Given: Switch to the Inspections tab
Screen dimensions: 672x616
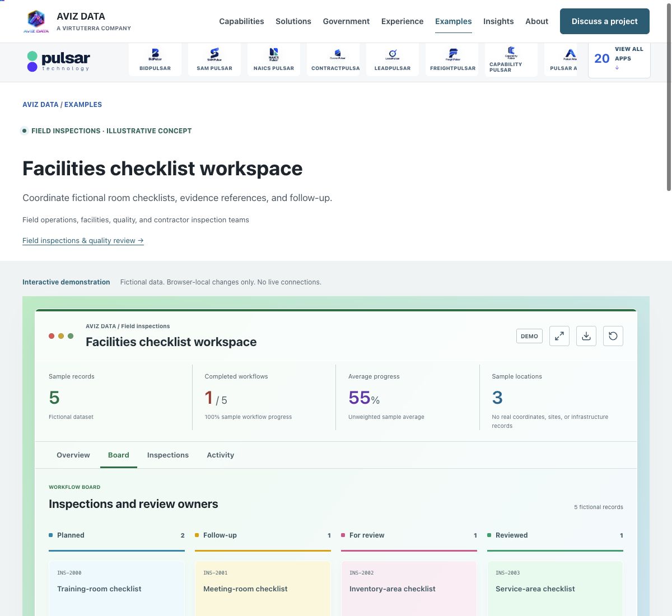Looking at the screenshot, I should (x=168, y=455).
